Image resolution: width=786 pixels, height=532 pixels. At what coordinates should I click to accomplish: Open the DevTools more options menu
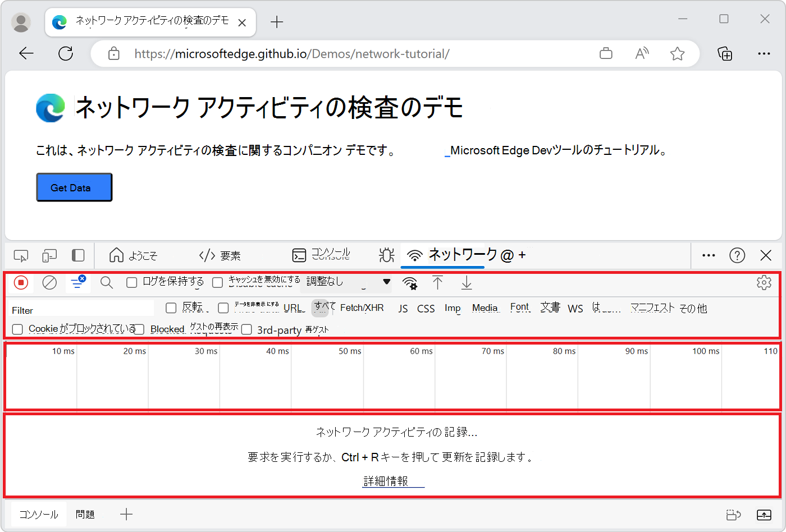[x=707, y=255]
